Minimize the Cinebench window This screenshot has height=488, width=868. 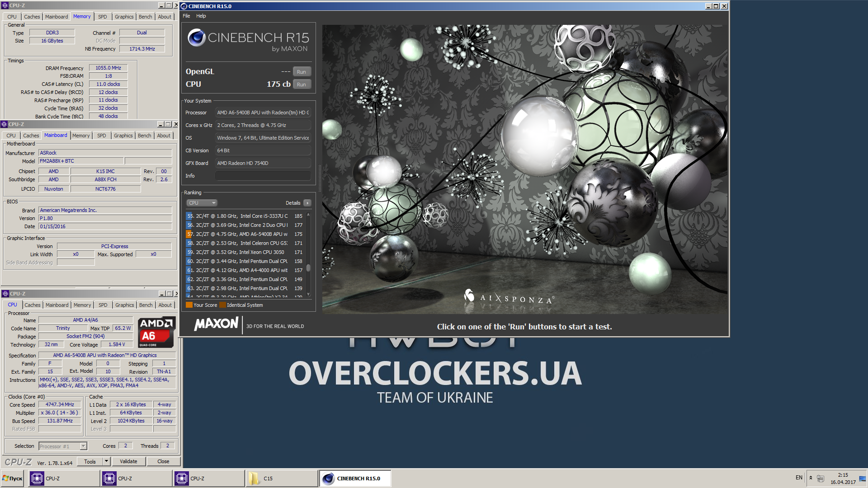click(708, 6)
